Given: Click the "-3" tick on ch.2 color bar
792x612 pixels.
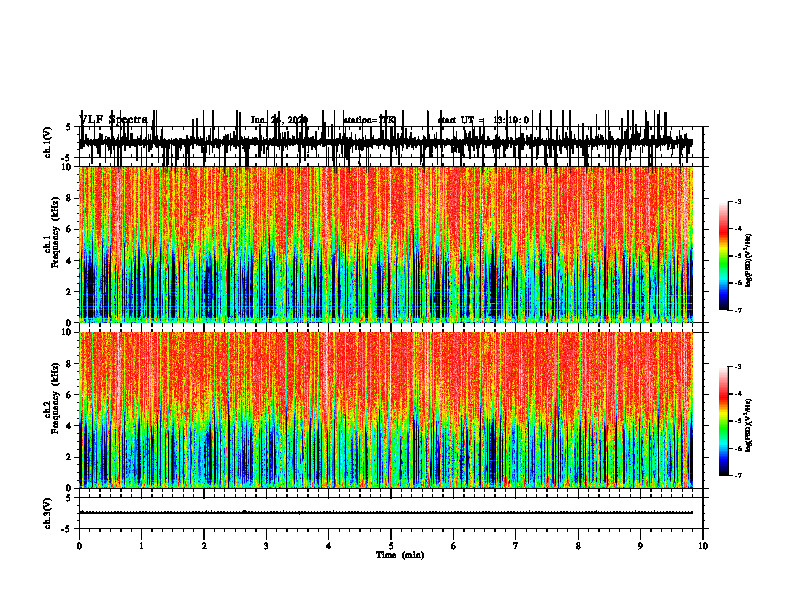Looking at the screenshot, I should [737, 367].
